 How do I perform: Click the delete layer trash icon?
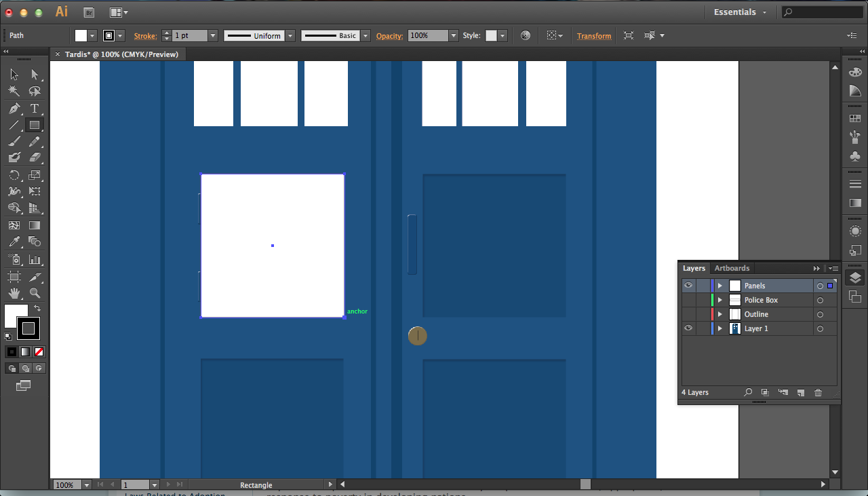818,392
